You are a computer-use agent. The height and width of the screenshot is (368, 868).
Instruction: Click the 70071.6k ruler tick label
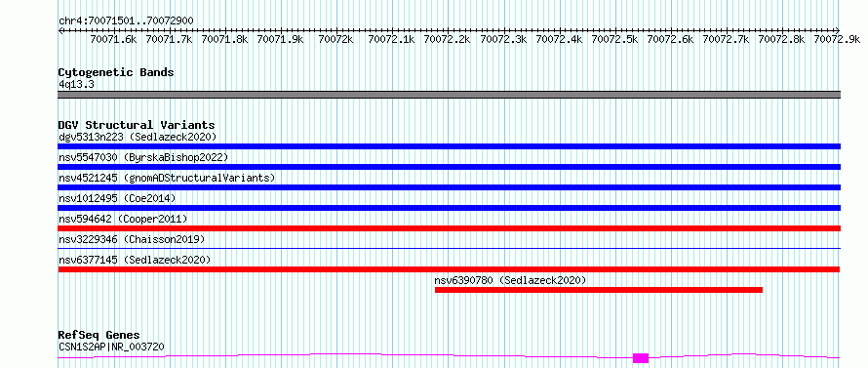(113, 39)
